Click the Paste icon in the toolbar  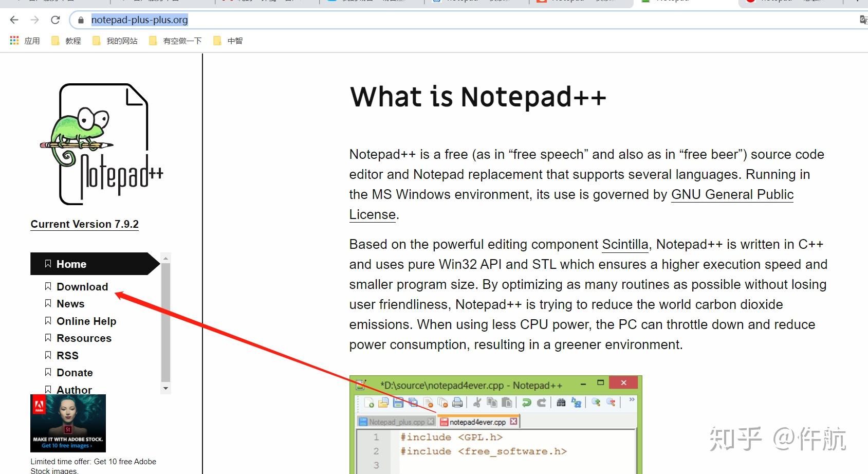(x=508, y=403)
